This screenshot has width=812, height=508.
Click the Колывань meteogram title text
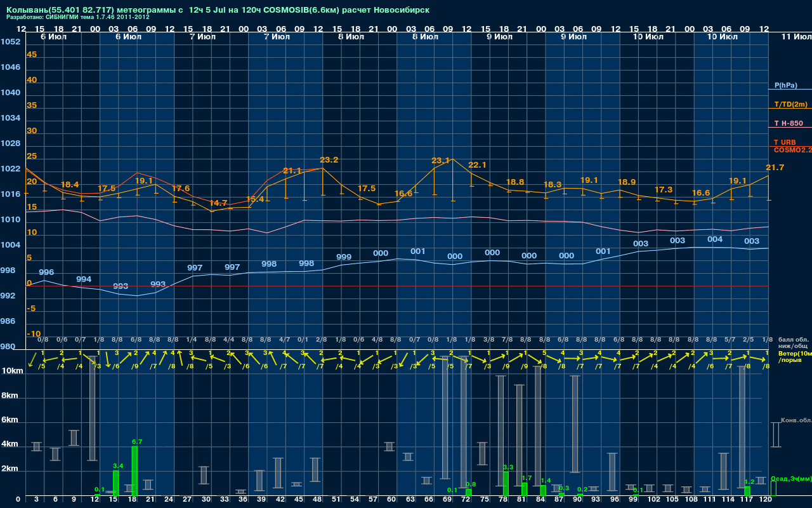(x=218, y=11)
